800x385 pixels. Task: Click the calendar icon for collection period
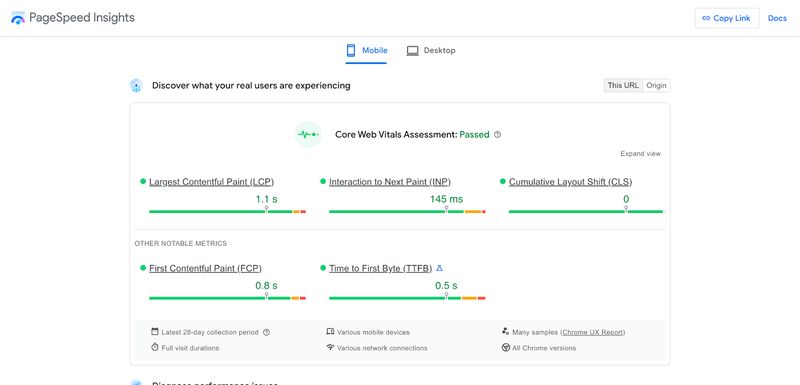155,331
